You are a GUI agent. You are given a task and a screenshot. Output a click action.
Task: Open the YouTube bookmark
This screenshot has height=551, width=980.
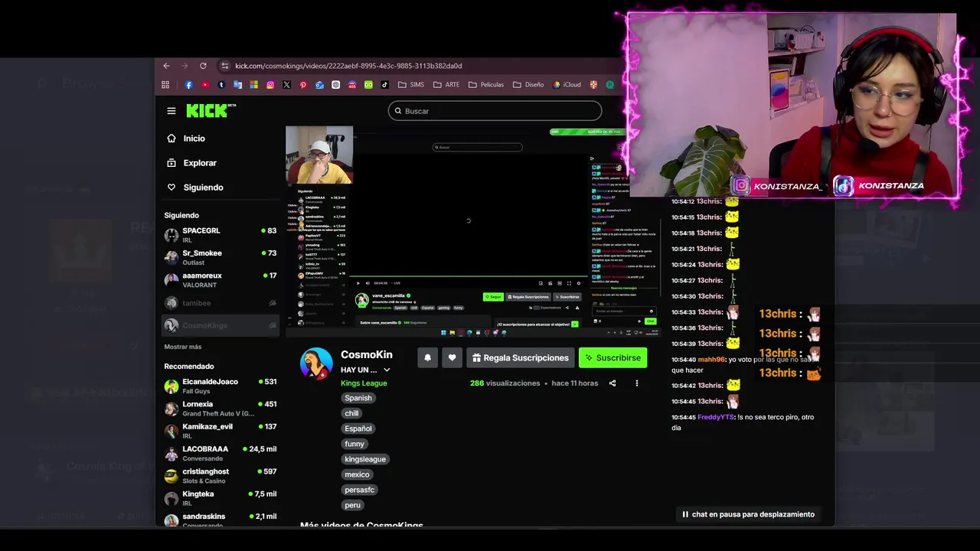(x=205, y=85)
